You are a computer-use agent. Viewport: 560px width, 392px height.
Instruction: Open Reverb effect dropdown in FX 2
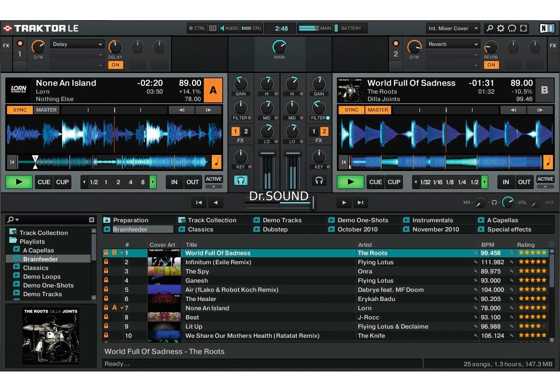453,44
